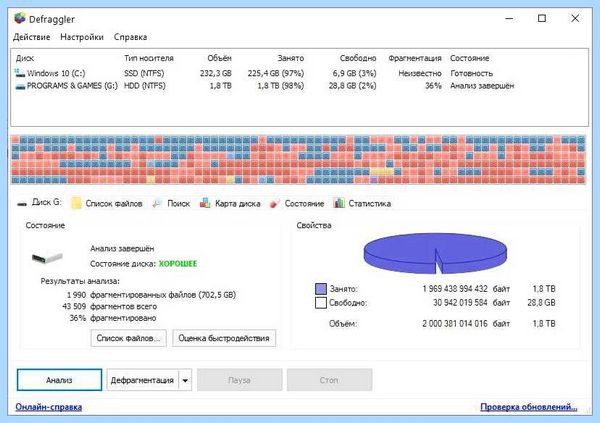
Task: Open the Справка menu
Action: point(130,37)
